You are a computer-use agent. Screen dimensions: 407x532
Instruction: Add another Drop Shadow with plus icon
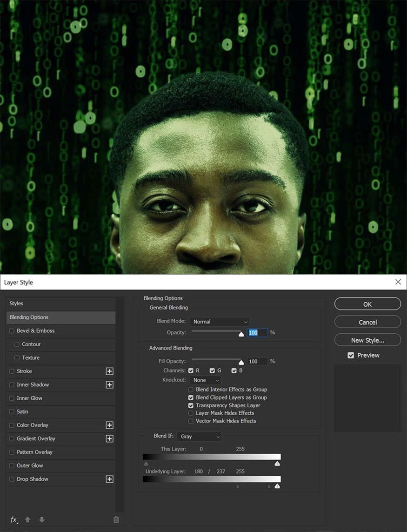[x=110, y=479]
